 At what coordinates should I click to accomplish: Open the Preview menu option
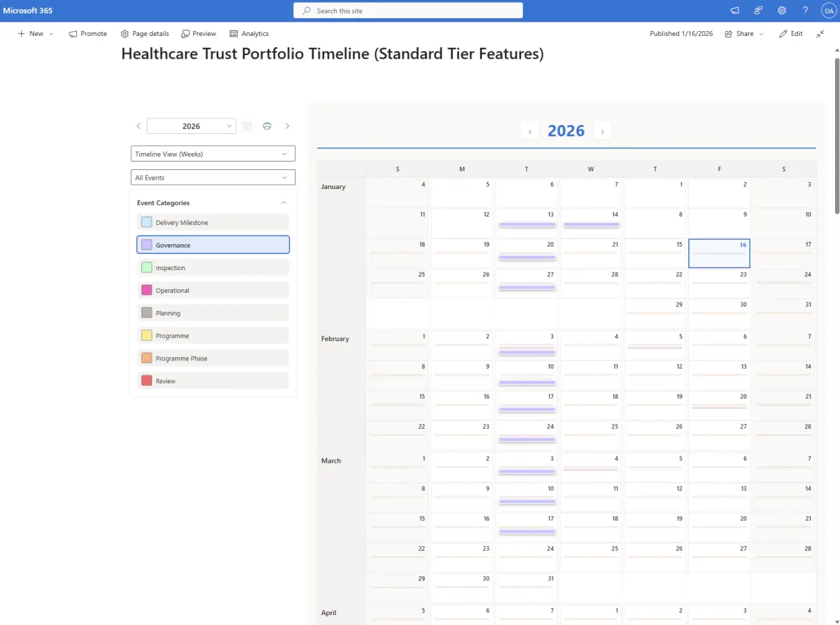pyautogui.click(x=198, y=33)
